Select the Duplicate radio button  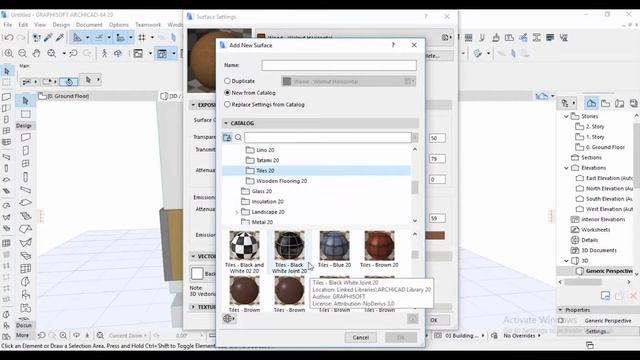[227, 81]
